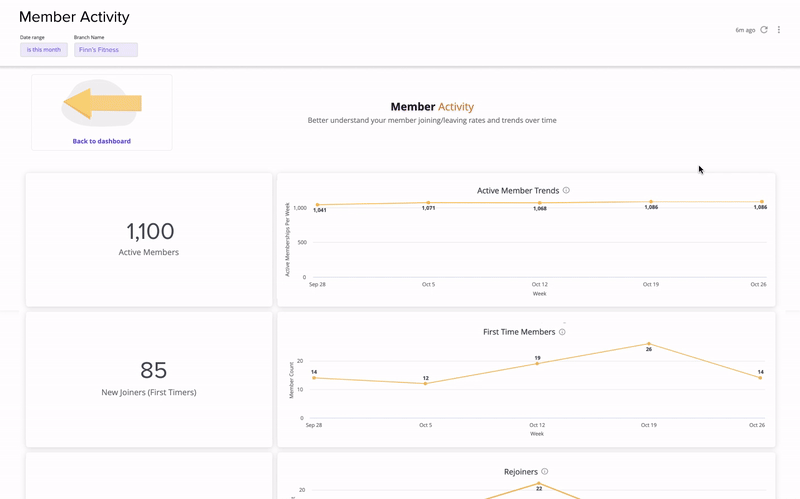Screen dimensions: 800x499
Task: Click the 'New Joiners (First Timers)' label
Action: tap(149, 392)
